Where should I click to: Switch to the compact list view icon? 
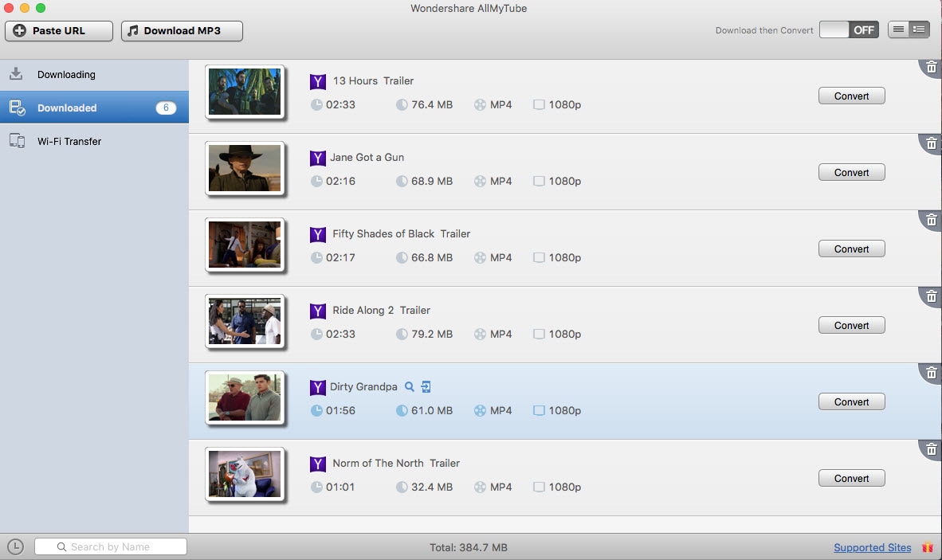(x=899, y=29)
